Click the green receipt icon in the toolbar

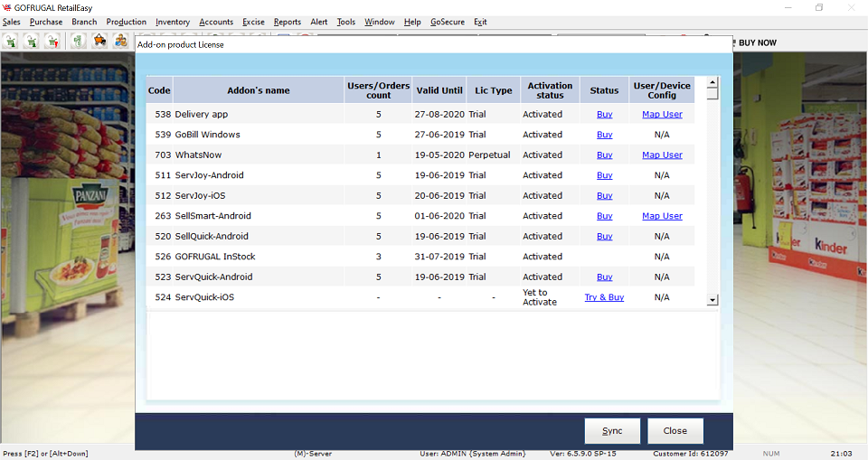79,42
